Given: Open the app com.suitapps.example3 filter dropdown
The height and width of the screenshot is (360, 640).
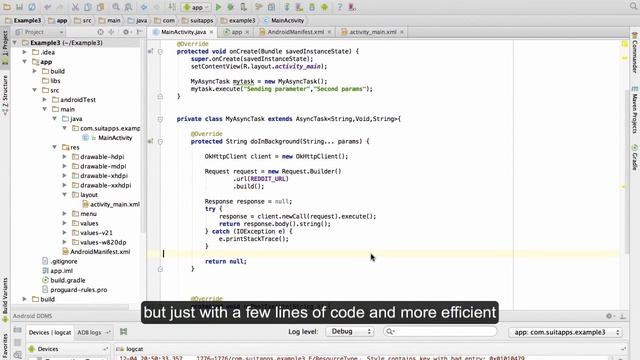Looking at the screenshot, I should [x=565, y=332].
